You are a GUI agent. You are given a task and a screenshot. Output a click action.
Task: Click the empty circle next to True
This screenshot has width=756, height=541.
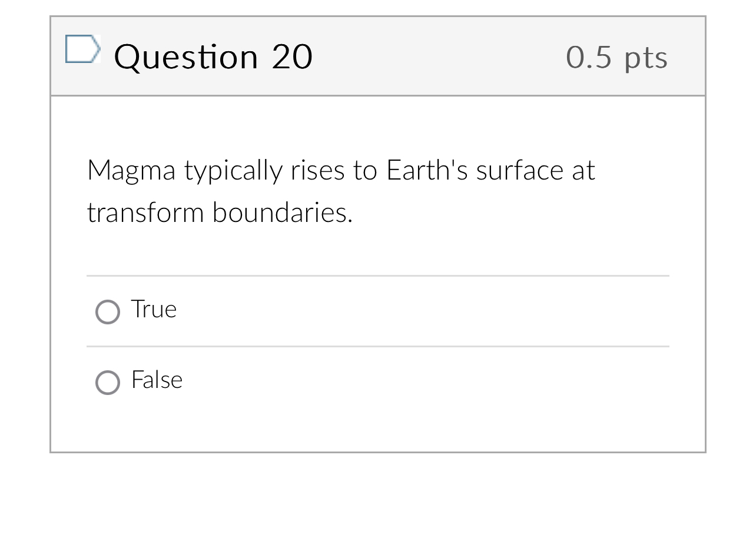tap(107, 311)
